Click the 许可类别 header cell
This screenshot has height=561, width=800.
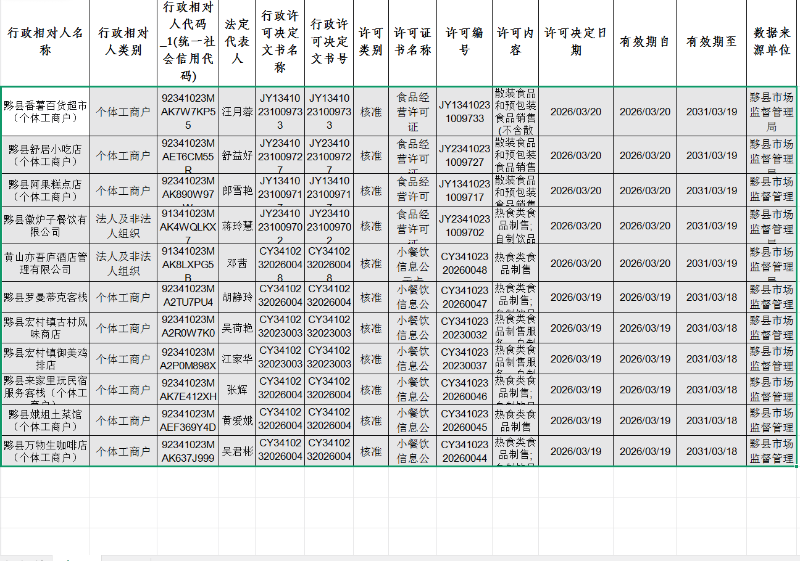point(370,41)
